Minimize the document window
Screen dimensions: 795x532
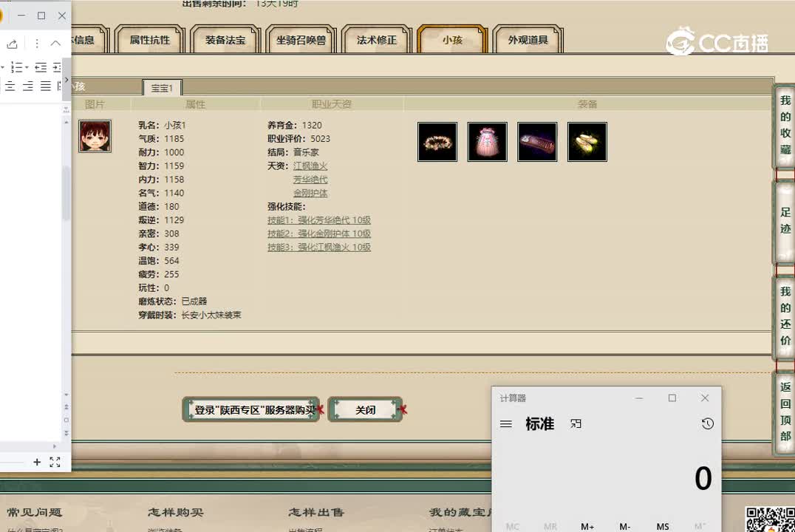coord(21,16)
